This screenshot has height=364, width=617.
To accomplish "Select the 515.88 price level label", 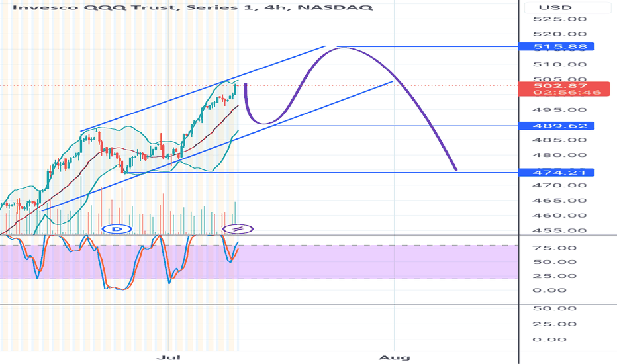I will pyautogui.click(x=556, y=47).
